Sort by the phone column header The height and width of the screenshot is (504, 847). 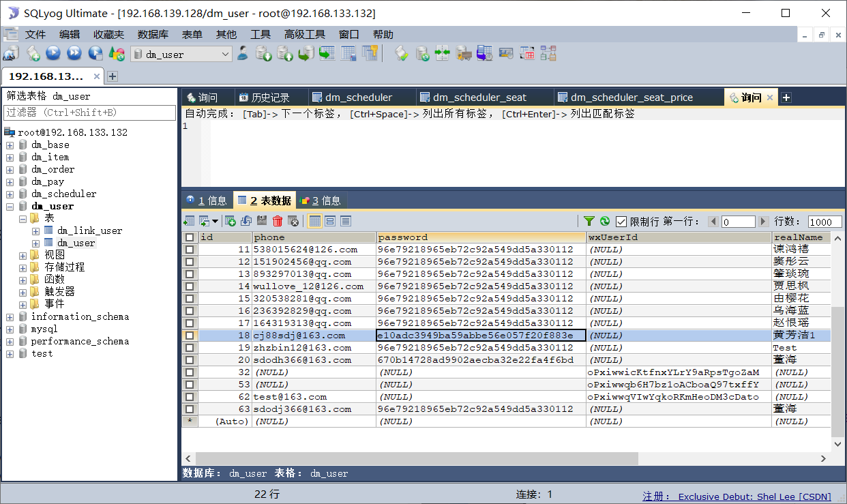[x=314, y=237]
